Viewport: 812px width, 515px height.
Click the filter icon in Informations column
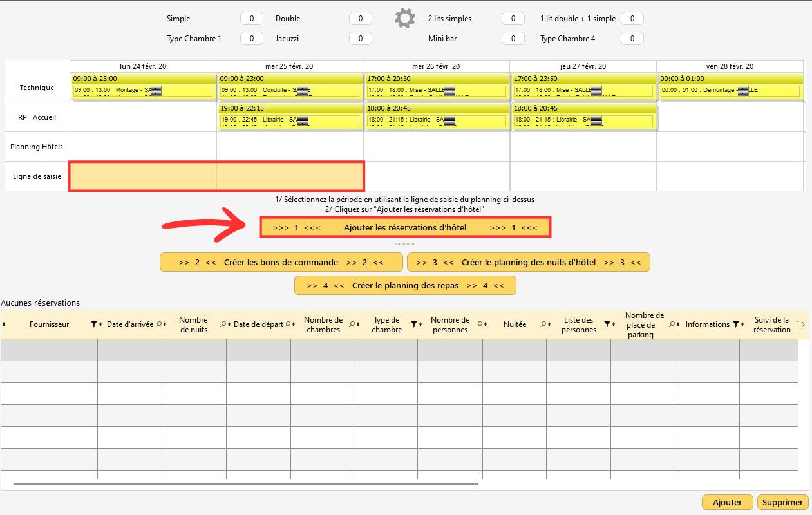[735, 324]
